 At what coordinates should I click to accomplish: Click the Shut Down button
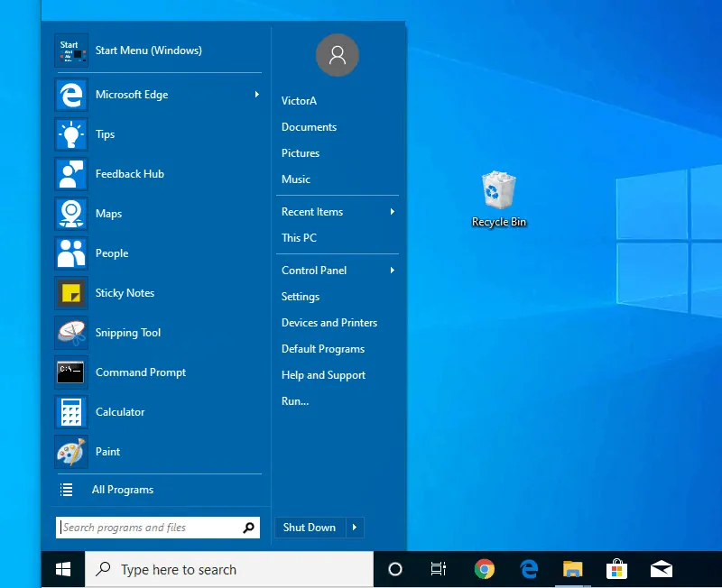pos(309,527)
